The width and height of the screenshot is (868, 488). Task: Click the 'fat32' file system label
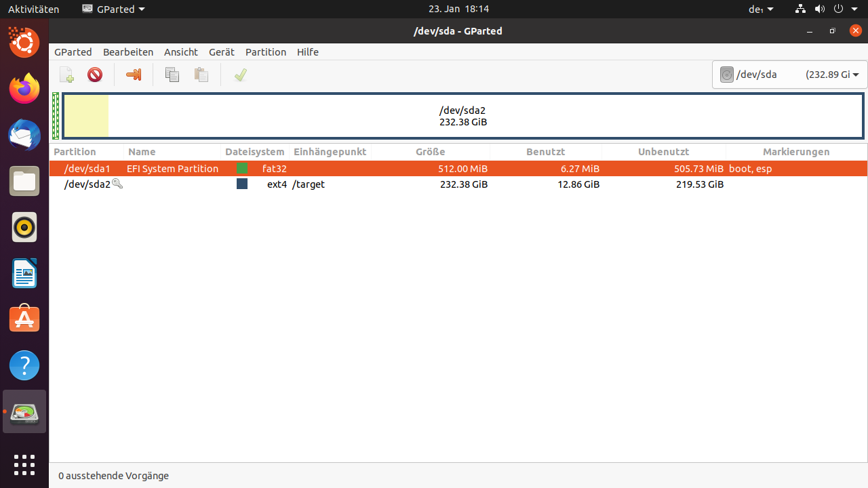[275, 168]
